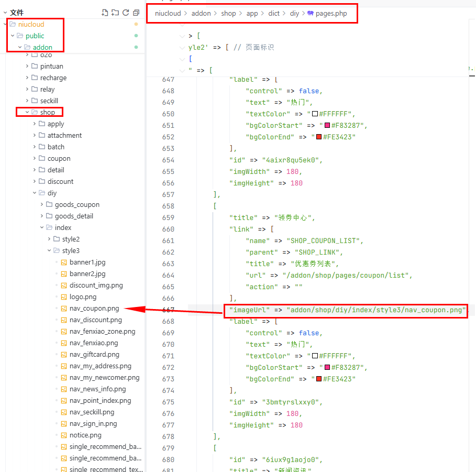Expand the relay folder chevron

(27, 89)
